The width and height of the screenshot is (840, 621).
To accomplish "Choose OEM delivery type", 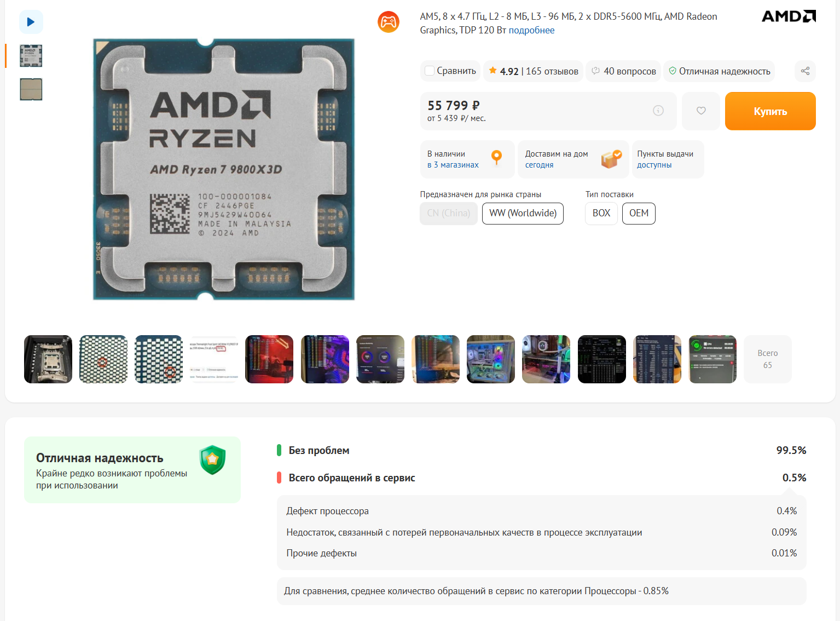I will 639,214.
